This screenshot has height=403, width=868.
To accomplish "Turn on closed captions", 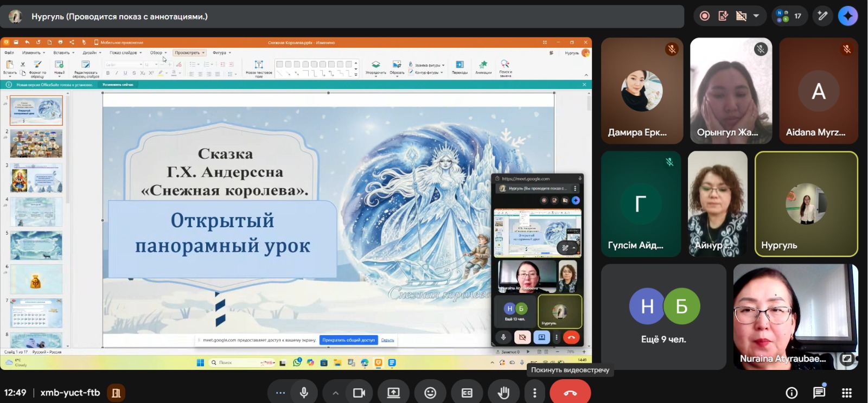I will pyautogui.click(x=467, y=393).
